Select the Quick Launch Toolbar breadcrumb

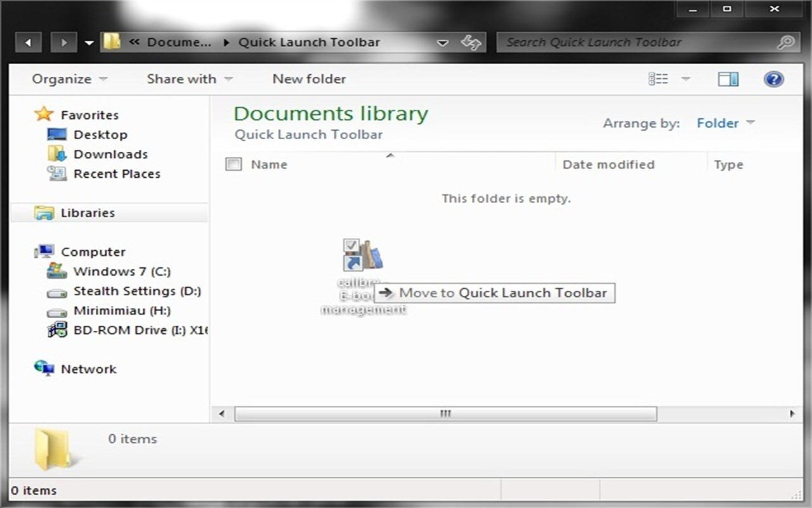[309, 43]
